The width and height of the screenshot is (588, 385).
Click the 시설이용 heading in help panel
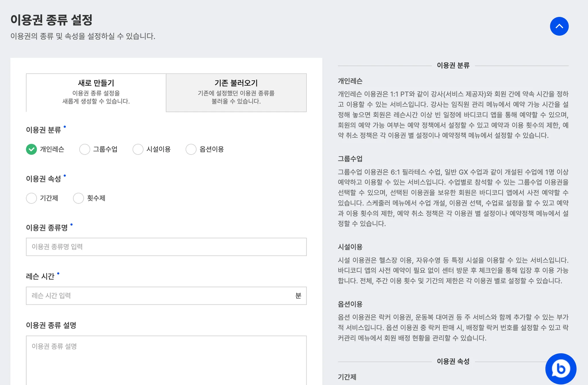350,247
